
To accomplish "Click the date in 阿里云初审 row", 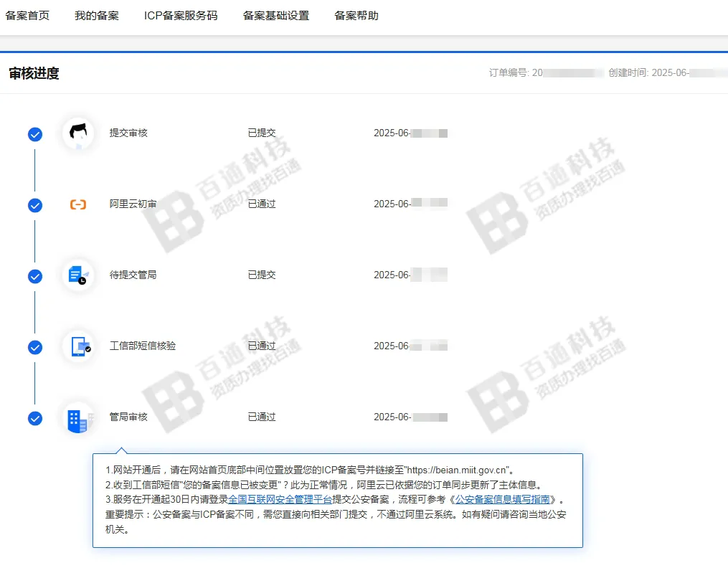I will coord(410,204).
